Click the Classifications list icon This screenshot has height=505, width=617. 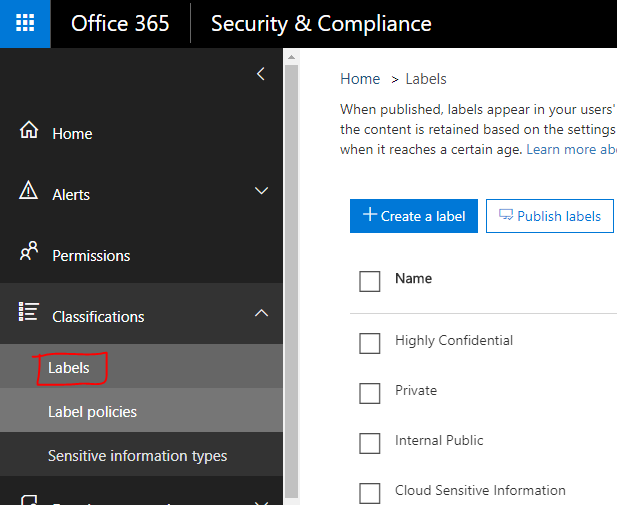point(29,312)
